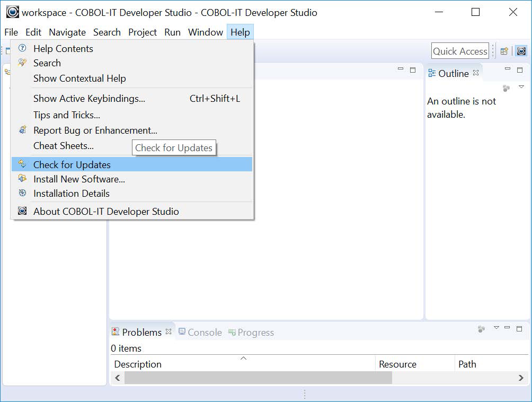
Task: Open the Problems view menu arrow
Action: (496, 328)
